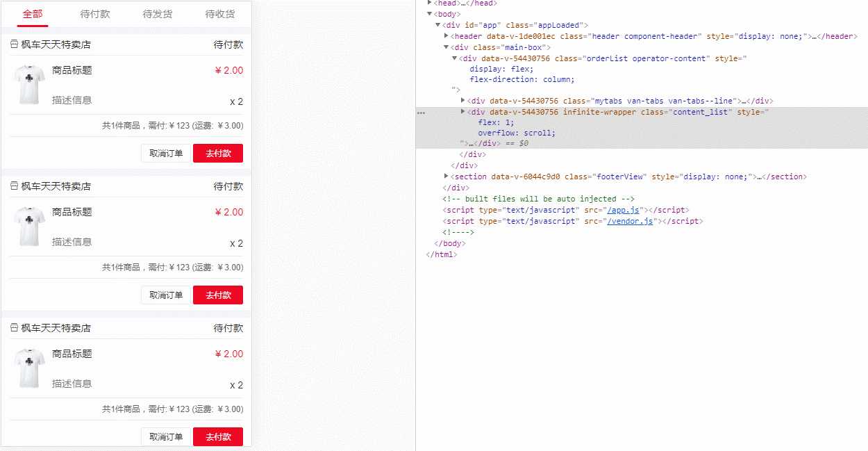Click the overflow: scroll style text
This screenshot has height=451, width=868.
click(x=517, y=133)
